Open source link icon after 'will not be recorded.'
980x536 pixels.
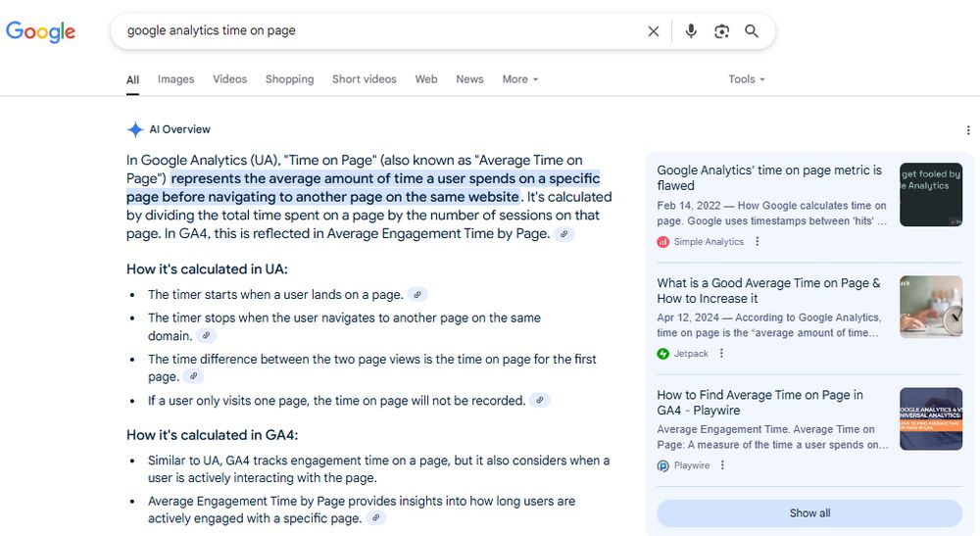(539, 400)
